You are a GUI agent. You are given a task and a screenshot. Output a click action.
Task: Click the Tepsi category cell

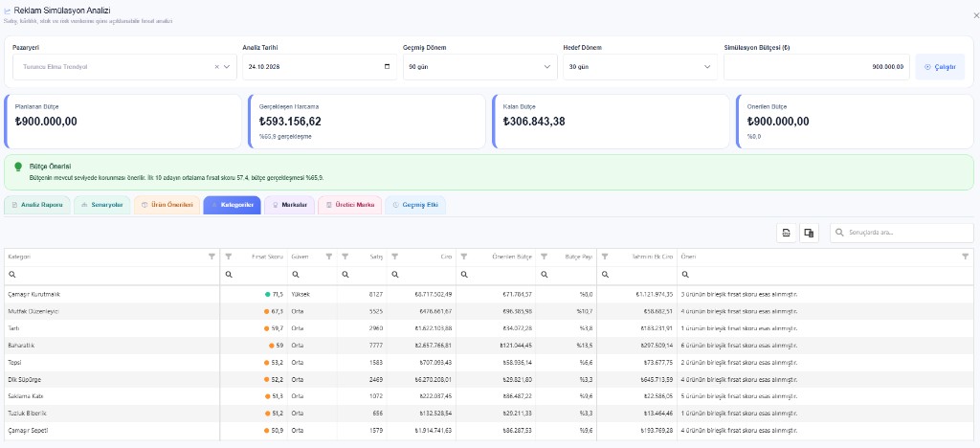[x=112, y=363]
